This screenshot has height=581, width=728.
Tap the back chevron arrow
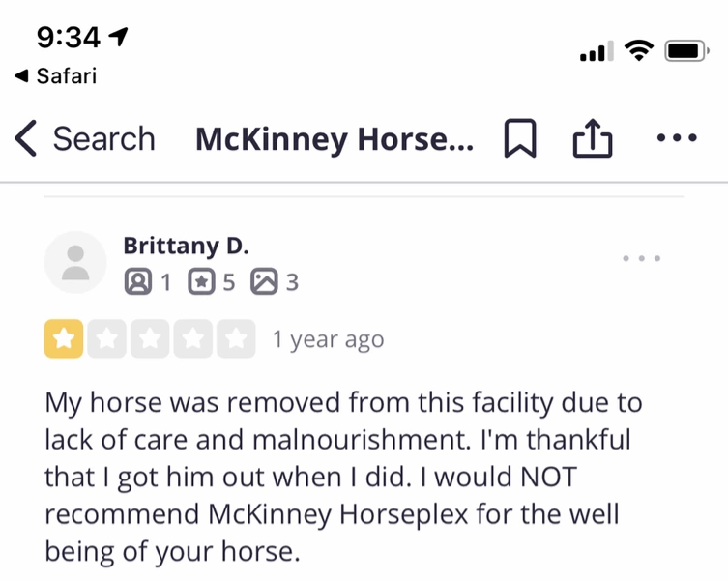[26, 139]
